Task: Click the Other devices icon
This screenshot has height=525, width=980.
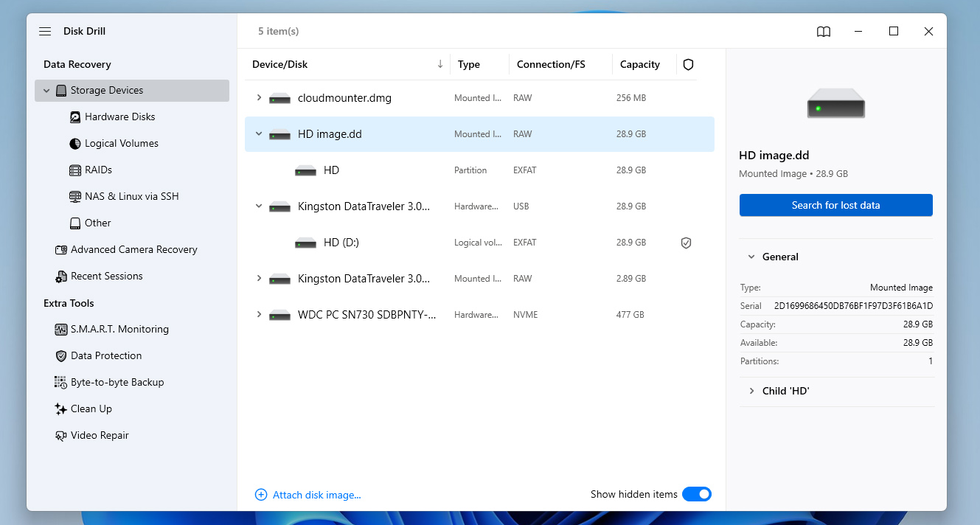Action: [x=75, y=223]
